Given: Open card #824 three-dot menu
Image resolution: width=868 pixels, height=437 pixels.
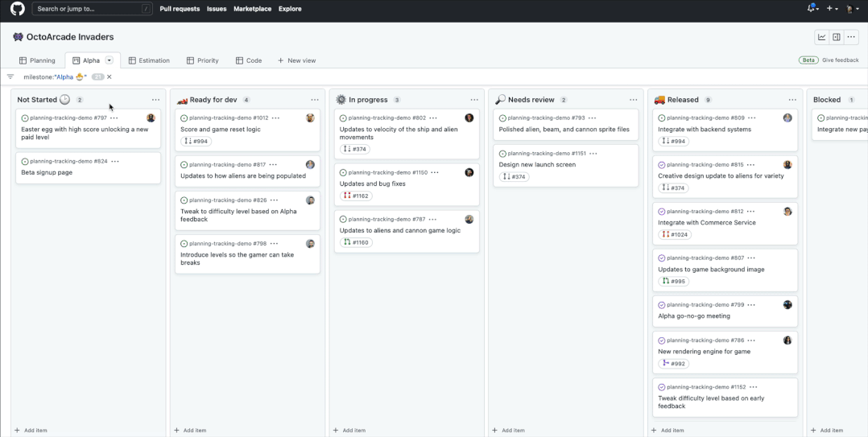Looking at the screenshot, I should click(x=115, y=162).
